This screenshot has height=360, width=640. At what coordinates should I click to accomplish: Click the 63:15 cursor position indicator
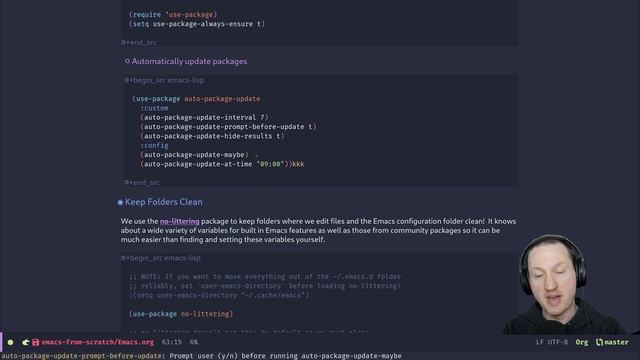pos(171,342)
